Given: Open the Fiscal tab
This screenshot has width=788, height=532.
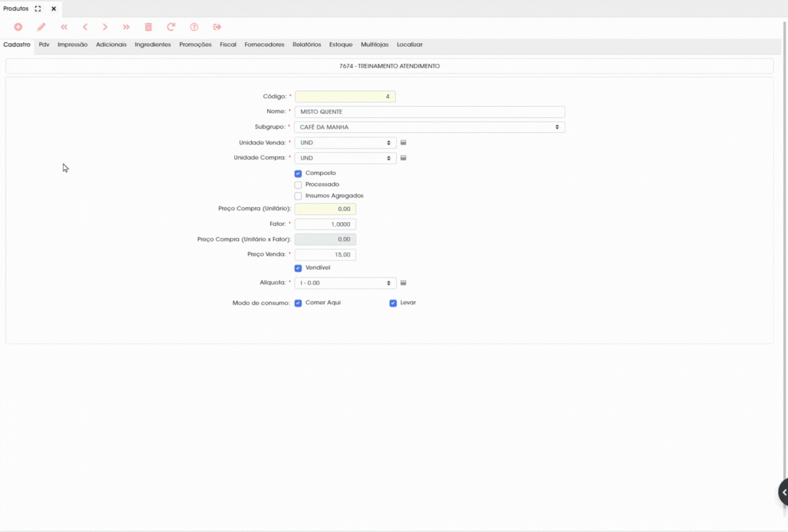Looking at the screenshot, I should (228, 45).
